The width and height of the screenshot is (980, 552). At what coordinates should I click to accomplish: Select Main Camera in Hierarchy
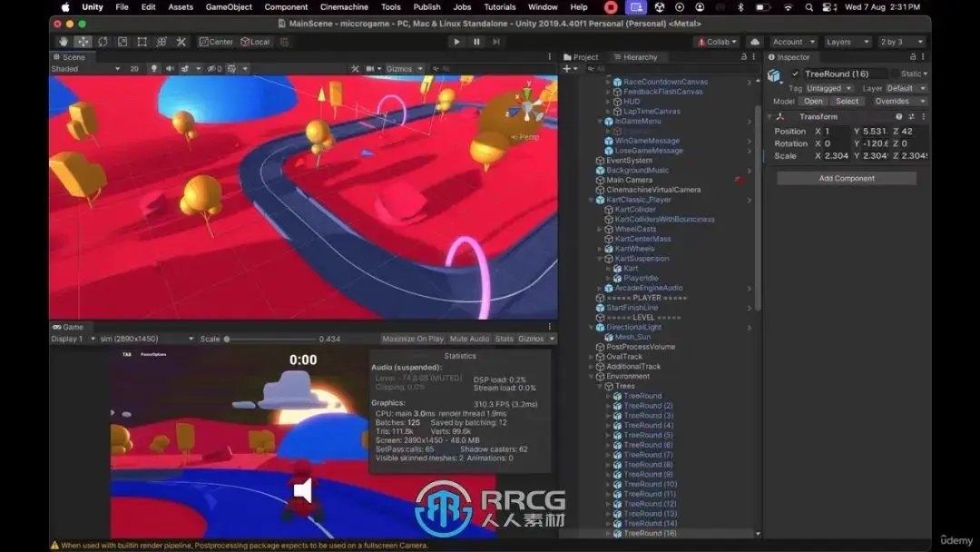[x=629, y=180]
